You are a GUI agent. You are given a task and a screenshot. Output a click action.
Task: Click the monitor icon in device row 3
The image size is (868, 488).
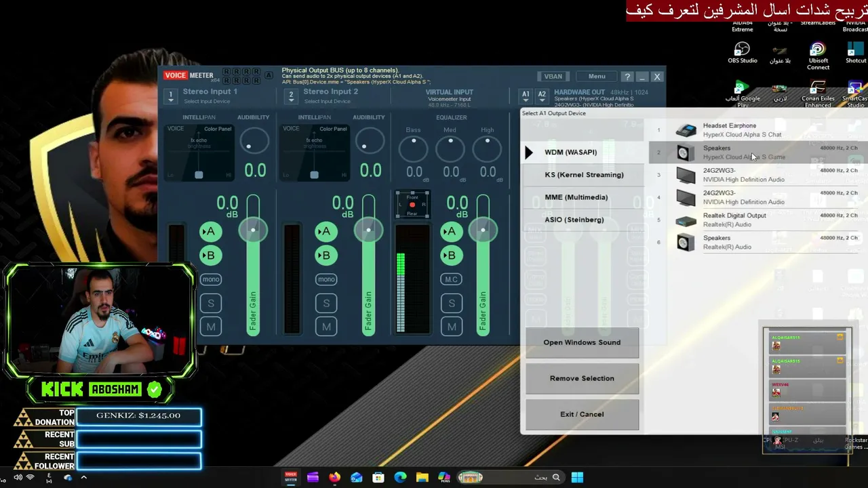pyautogui.click(x=686, y=176)
